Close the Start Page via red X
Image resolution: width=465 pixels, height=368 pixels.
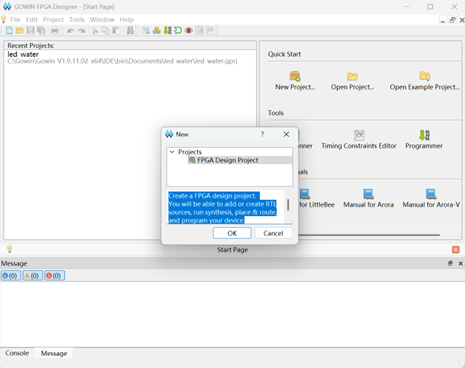[x=456, y=250]
